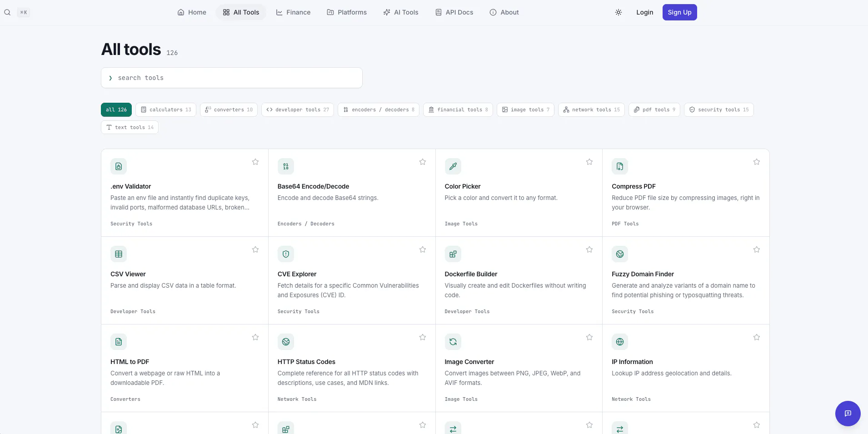
Task: Favorite Base64 Encode/Decode with its star
Action: pos(423,162)
